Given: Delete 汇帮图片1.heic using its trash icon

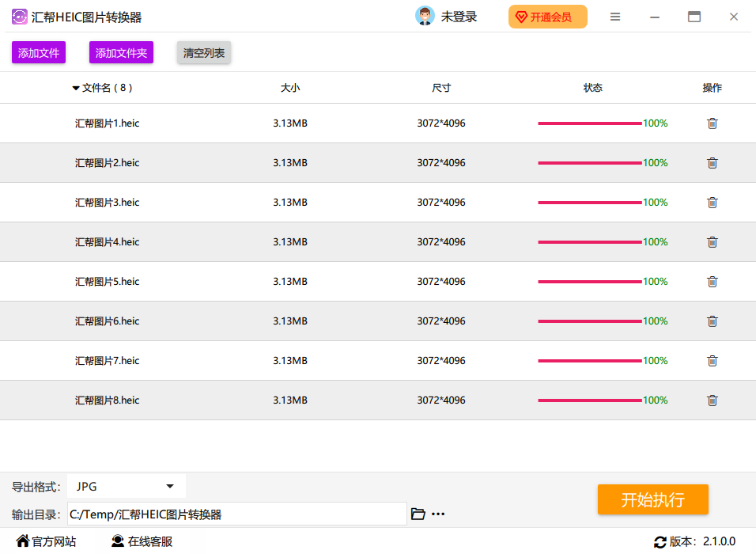Looking at the screenshot, I should pos(712,123).
